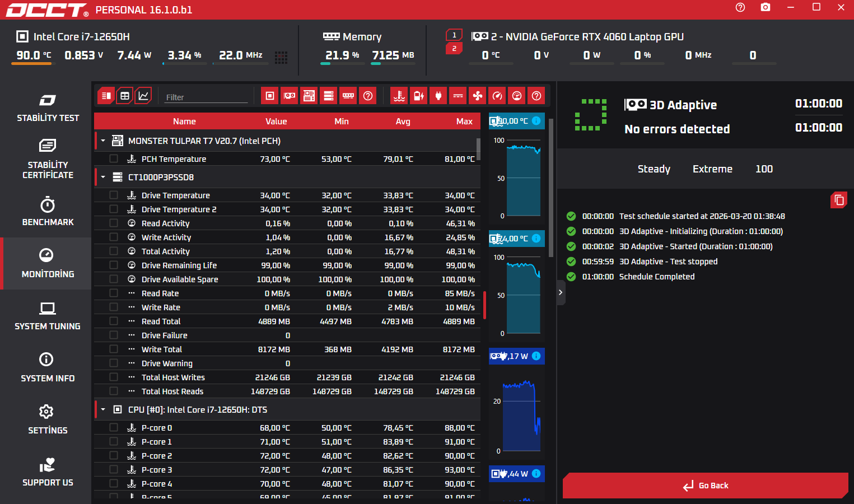Take a screenshot with the camera icon
Viewport: 854px width, 504px height.
click(766, 7)
